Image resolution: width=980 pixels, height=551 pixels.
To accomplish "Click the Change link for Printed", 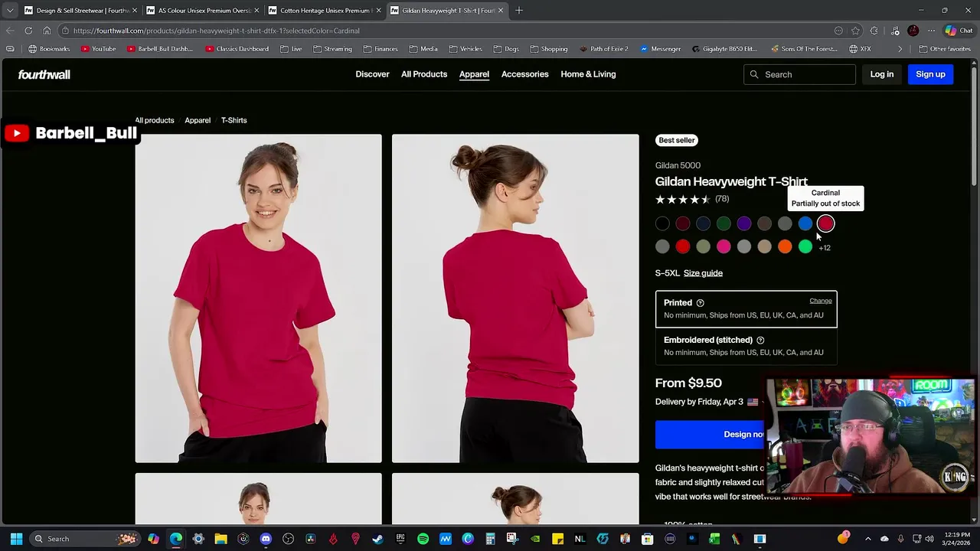I will click(821, 301).
